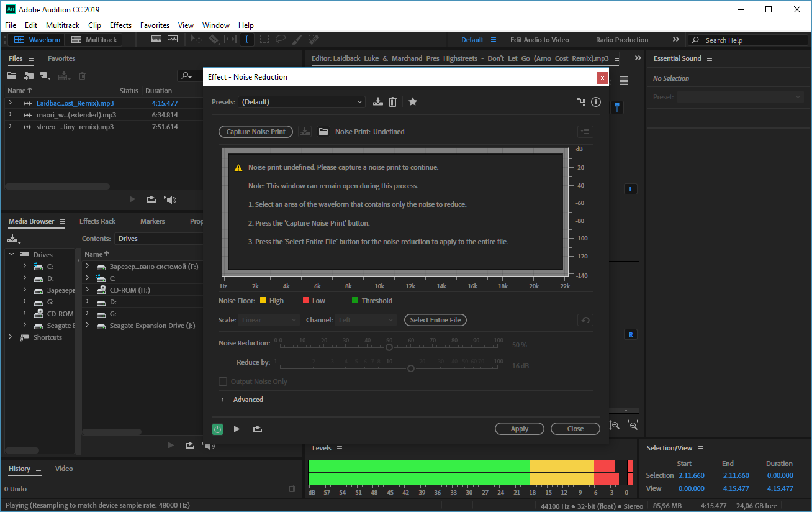Load a noise print from disk

click(323, 132)
